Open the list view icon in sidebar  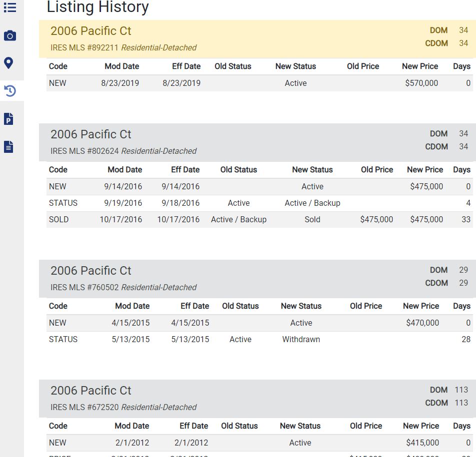(9, 7)
